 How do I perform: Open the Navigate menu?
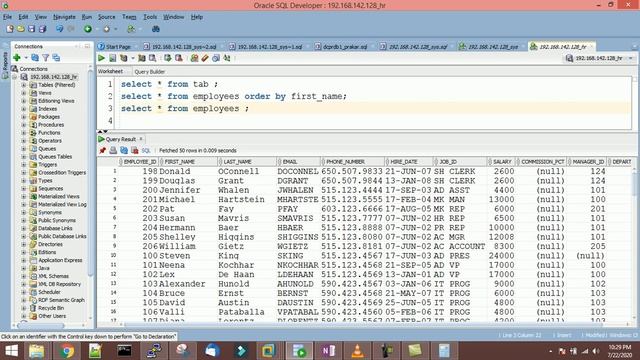coord(64,17)
